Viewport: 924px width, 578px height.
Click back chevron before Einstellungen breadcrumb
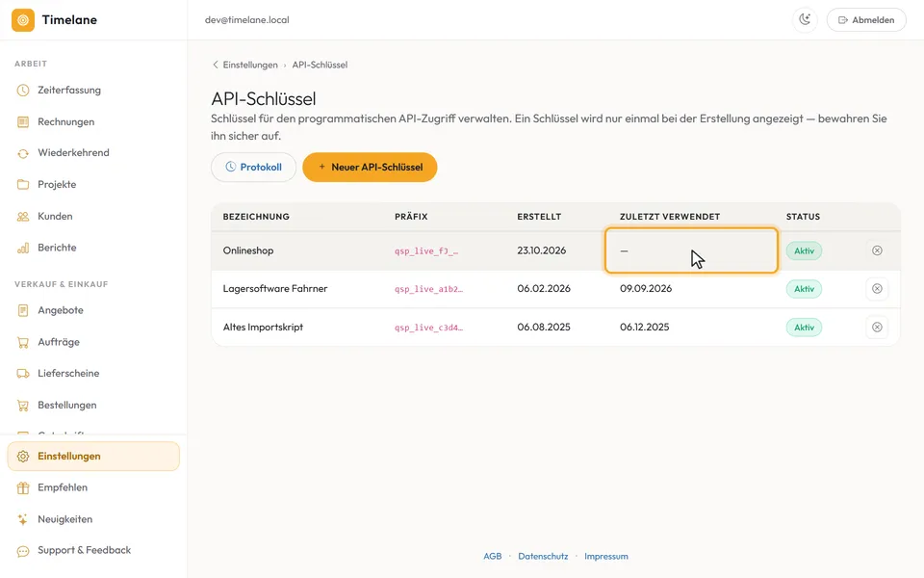(215, 65)
